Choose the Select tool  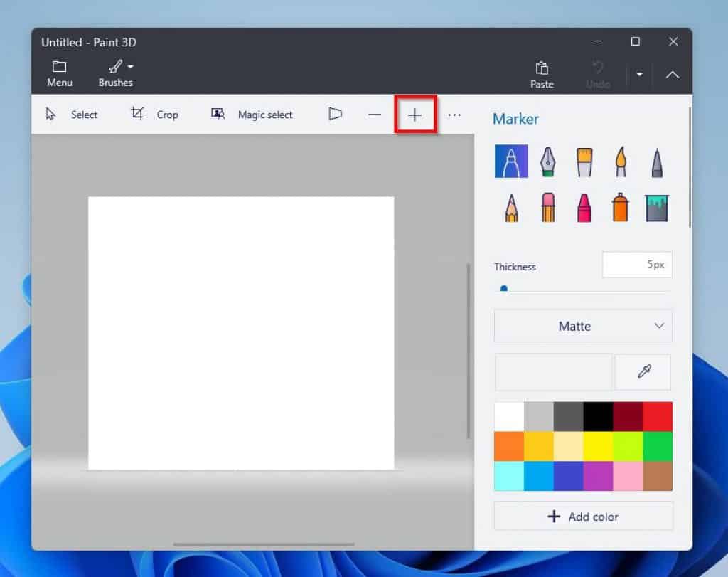72,115
